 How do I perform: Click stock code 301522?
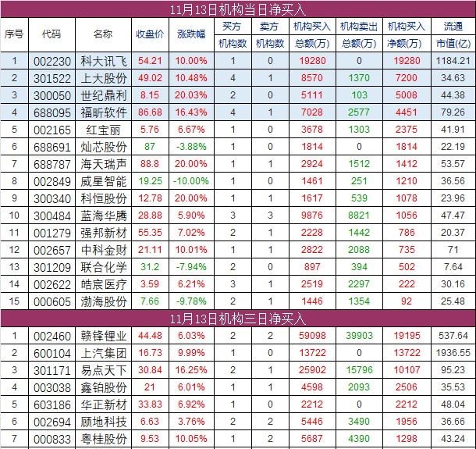point(52,79)
